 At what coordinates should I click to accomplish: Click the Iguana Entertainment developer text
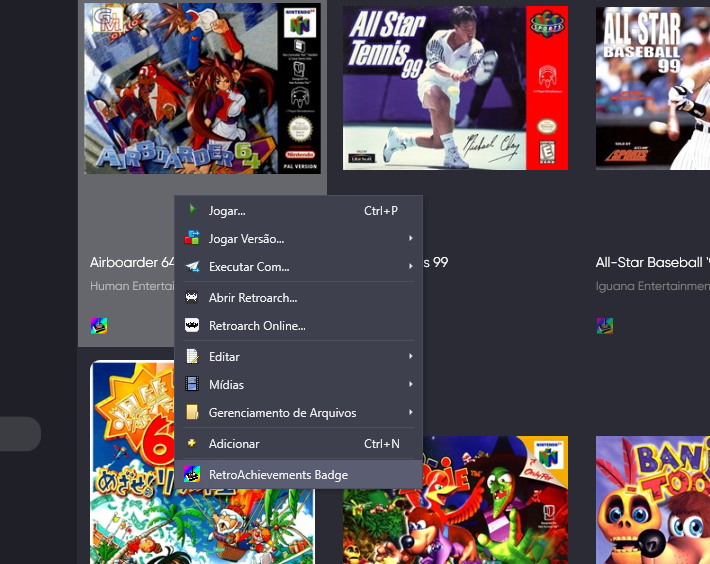tap(652, 286)
